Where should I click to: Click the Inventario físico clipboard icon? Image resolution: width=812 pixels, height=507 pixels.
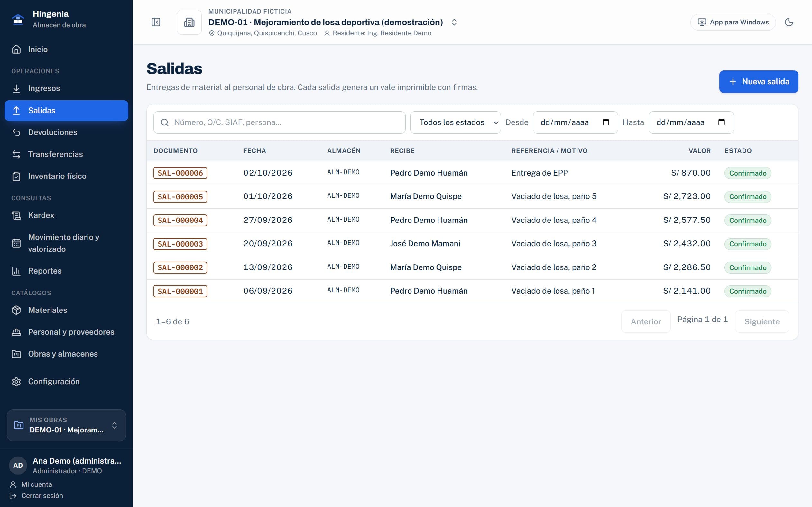(x=16, y=176)
